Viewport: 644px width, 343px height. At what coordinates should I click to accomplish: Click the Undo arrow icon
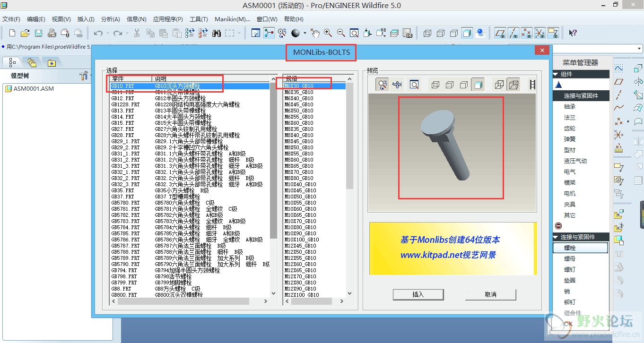(x=98, y=33)
